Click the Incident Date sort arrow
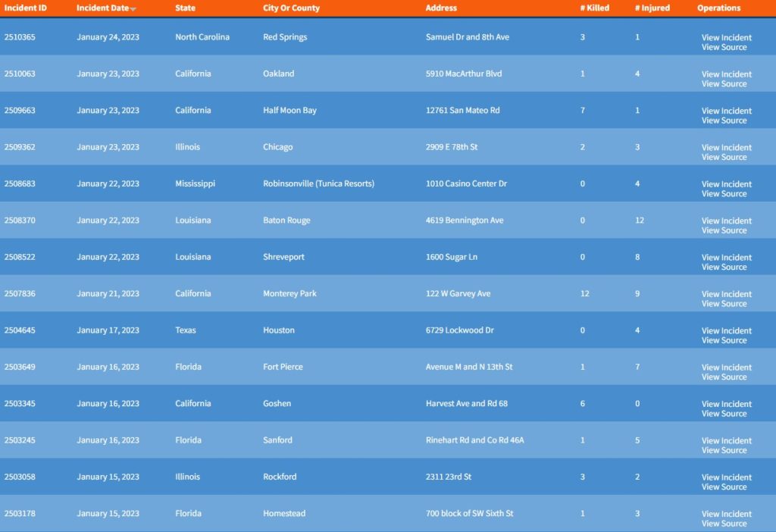The image size is (776, 532). point(133,9)
